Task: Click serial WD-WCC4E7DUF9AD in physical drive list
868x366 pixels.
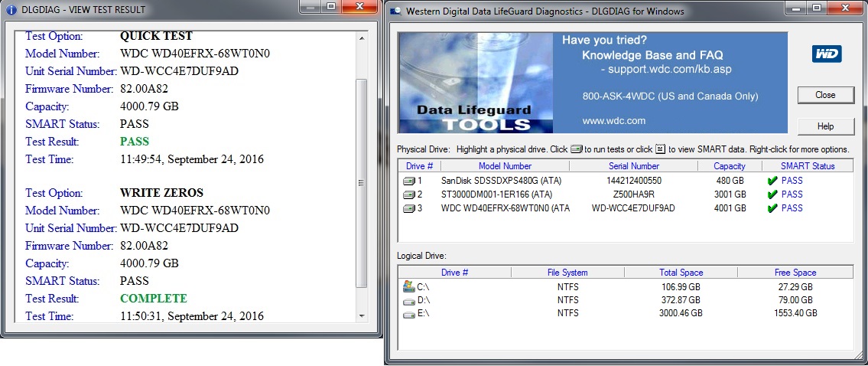Action: click(x=634, y=208)
